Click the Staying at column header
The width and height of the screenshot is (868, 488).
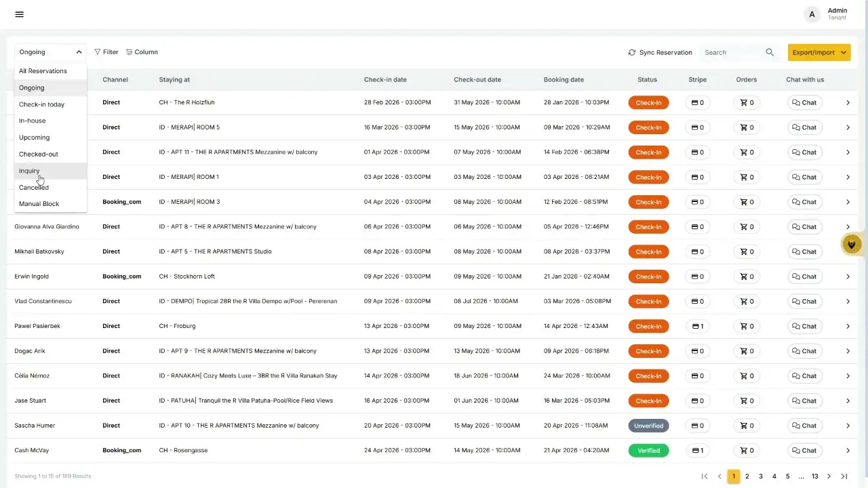tap(174, 80)
